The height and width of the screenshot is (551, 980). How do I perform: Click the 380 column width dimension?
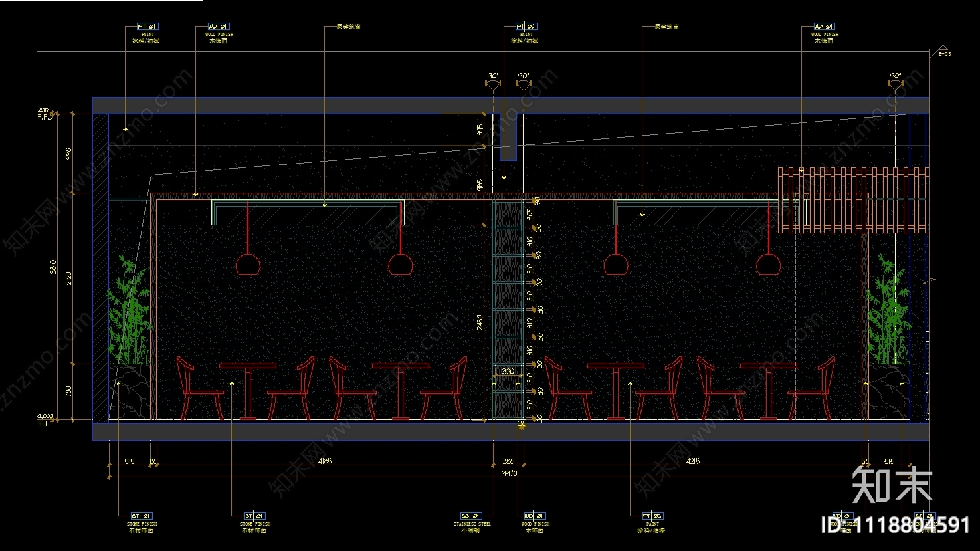tap(508, 461)
